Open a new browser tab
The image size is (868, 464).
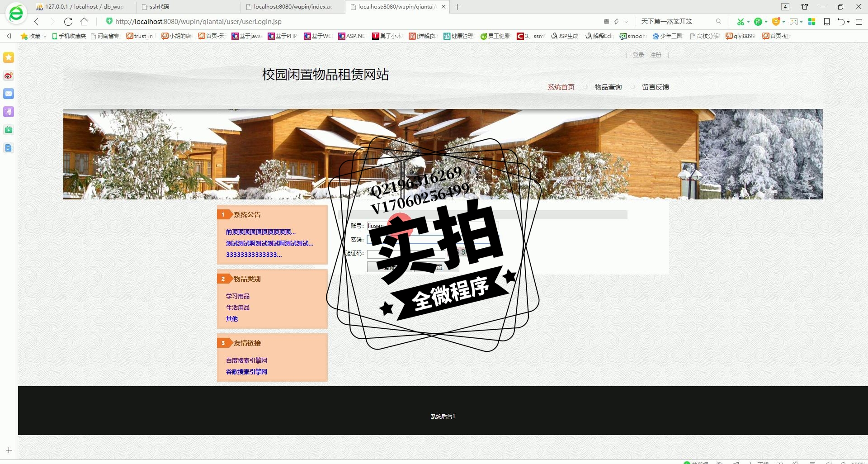pyautogui.click(x=457, y=7)
